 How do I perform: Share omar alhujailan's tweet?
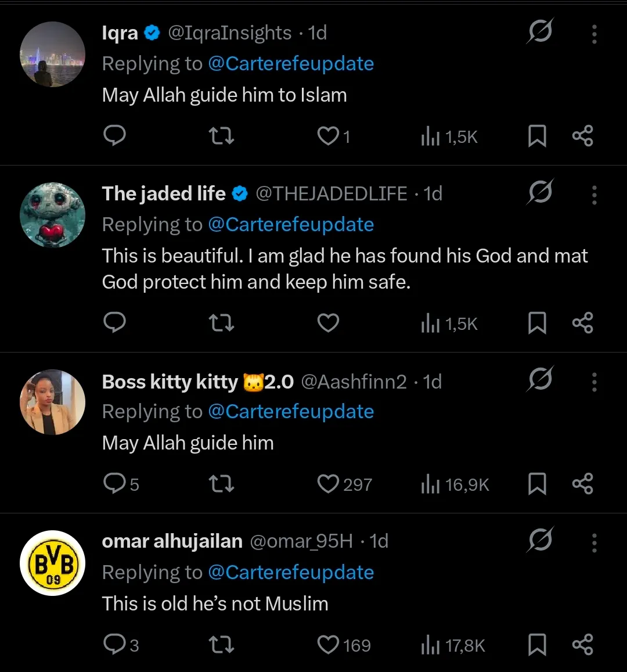click(582, 645)
